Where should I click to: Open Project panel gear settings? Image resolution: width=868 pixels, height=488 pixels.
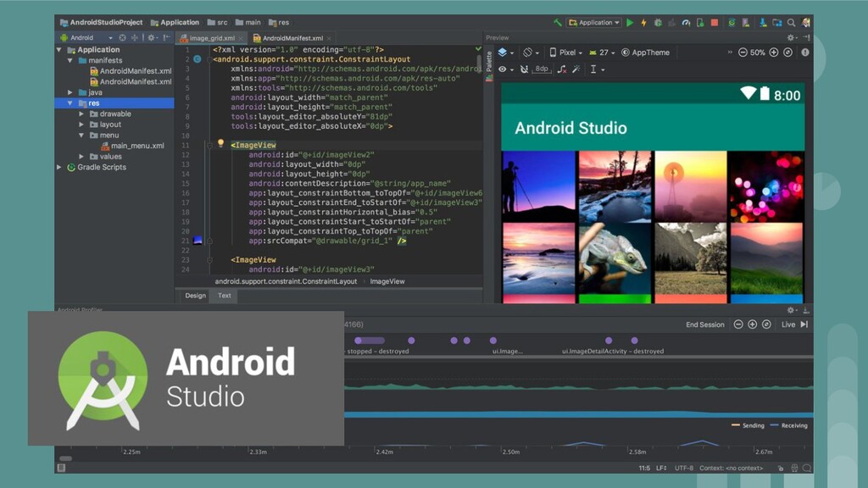coord(151,37)
